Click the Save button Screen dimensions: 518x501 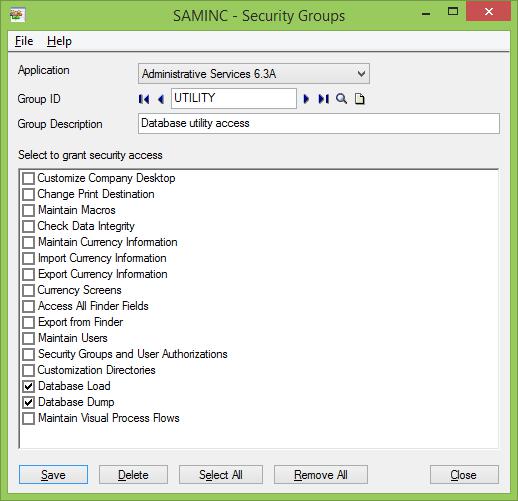click(53, 475)
